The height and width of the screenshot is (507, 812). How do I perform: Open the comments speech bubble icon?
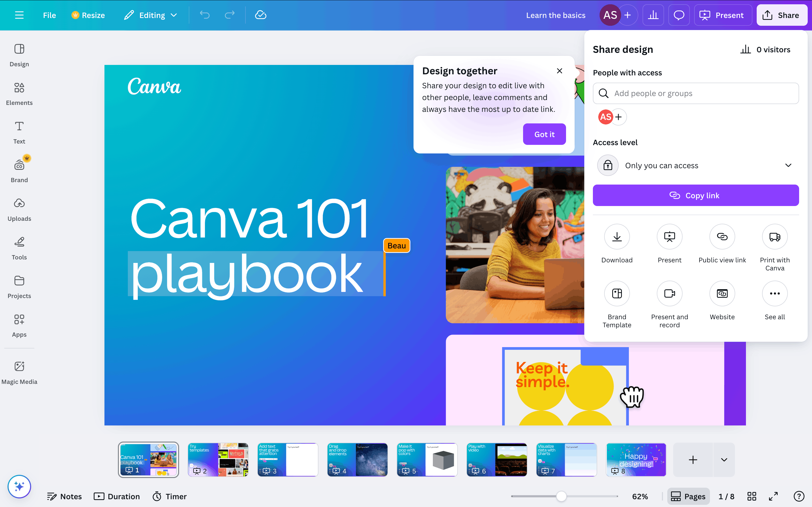[679, 15]
